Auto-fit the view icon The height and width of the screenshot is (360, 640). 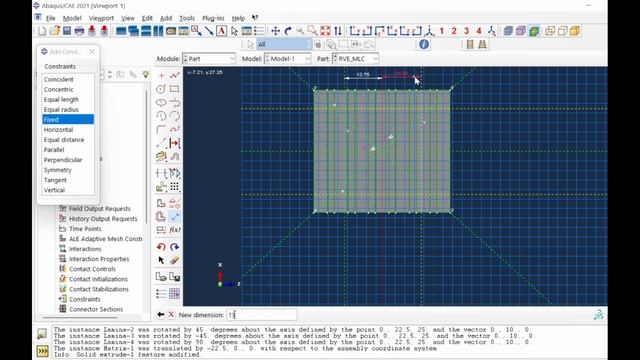[x=325, y=31]
